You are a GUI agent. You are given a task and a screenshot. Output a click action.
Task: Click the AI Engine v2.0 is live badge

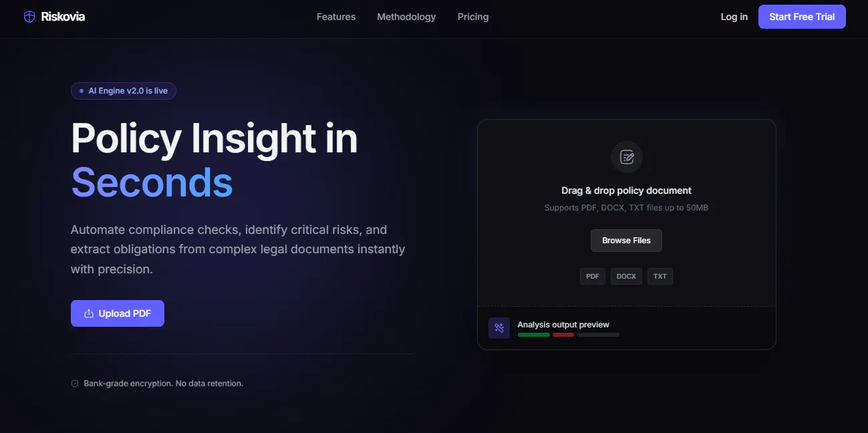click(x=124, y=91)
